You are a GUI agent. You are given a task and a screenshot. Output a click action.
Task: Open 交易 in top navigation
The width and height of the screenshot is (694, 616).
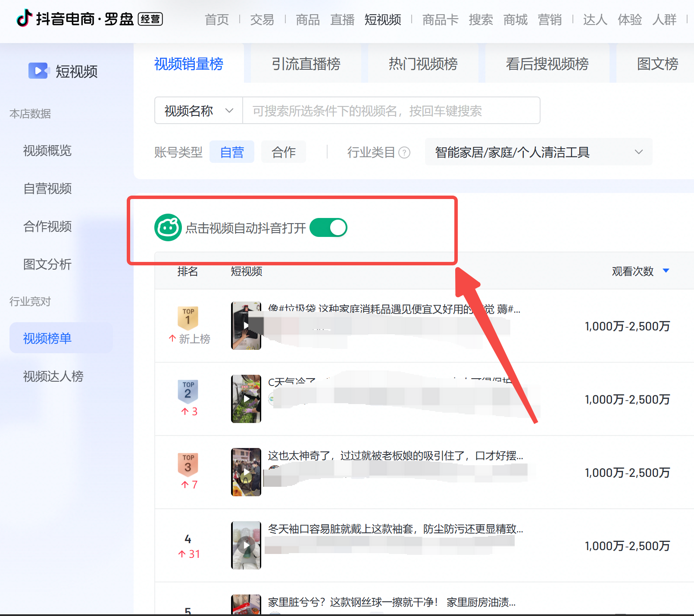pos(262,19)
